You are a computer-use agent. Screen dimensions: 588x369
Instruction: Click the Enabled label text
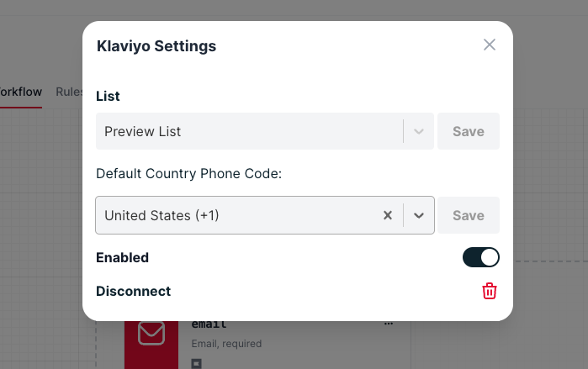tap(122, 257)
